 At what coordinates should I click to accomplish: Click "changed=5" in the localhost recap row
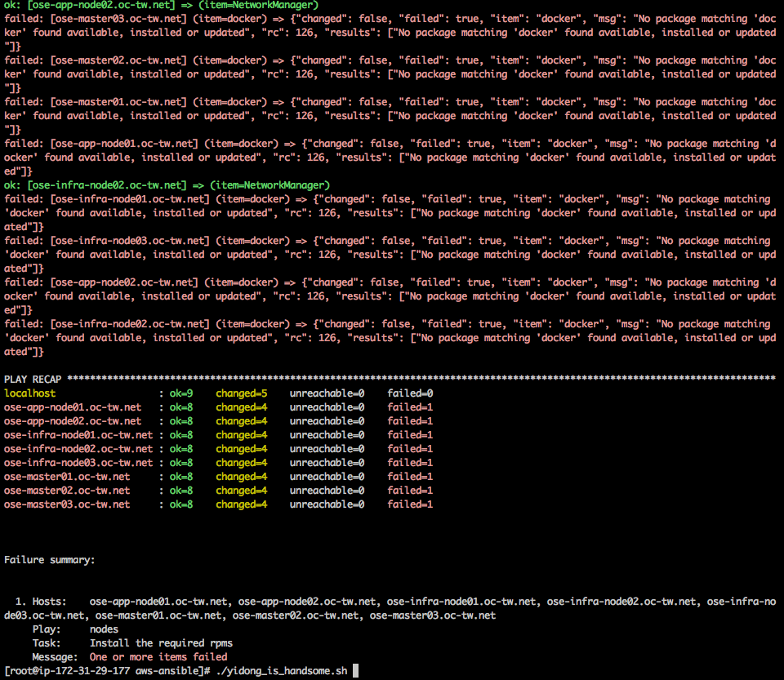coord(242,393)
